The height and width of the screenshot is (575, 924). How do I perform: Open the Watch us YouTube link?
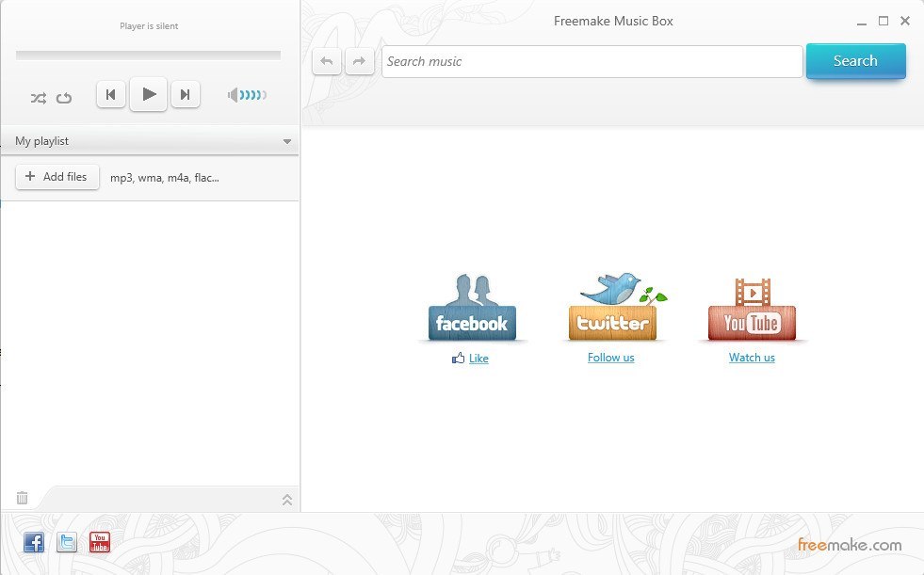point(751,358)
